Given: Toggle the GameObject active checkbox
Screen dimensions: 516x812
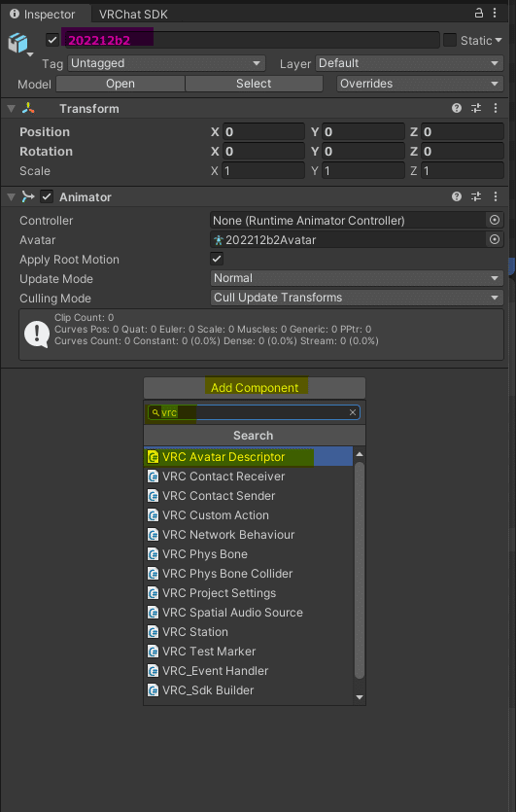Looking at the screenshot, I should pyautogui.click(x=52, y=40).
